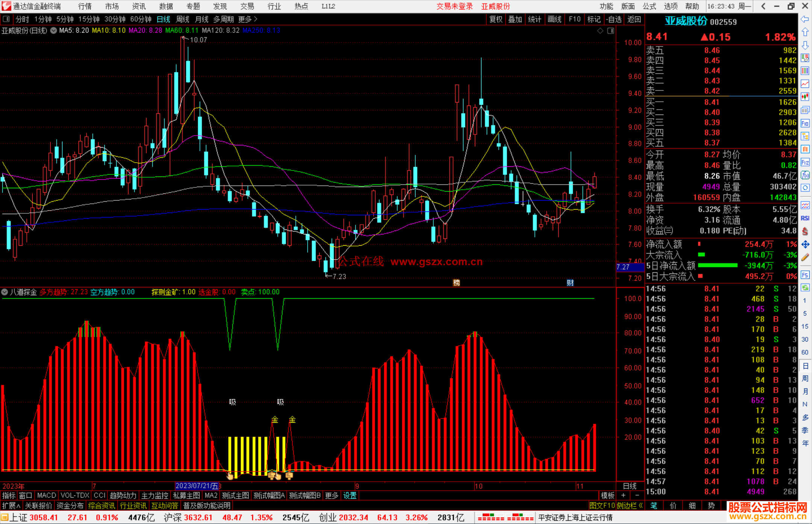Click the 设置 indicator settings link

click(x=350, y=495)
